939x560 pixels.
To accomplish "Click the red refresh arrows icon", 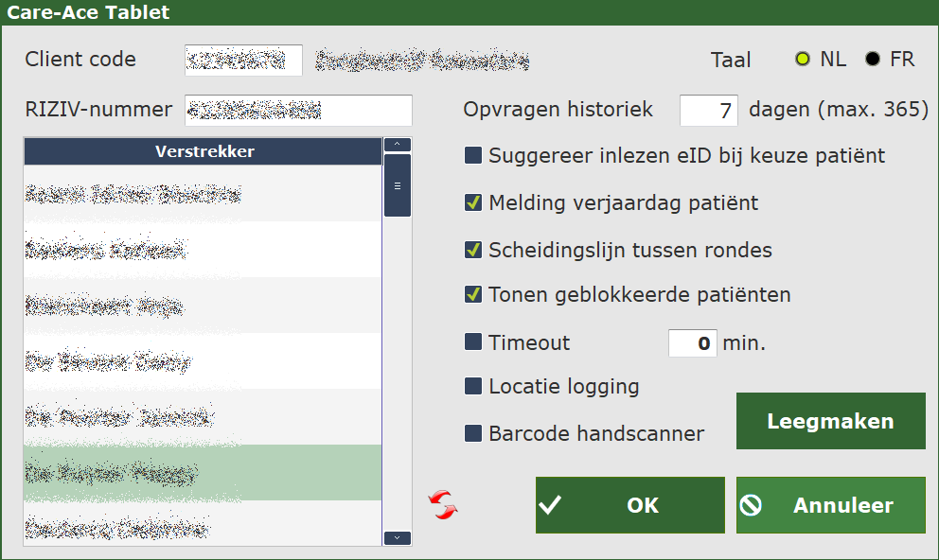I will (x=442, y=505).
